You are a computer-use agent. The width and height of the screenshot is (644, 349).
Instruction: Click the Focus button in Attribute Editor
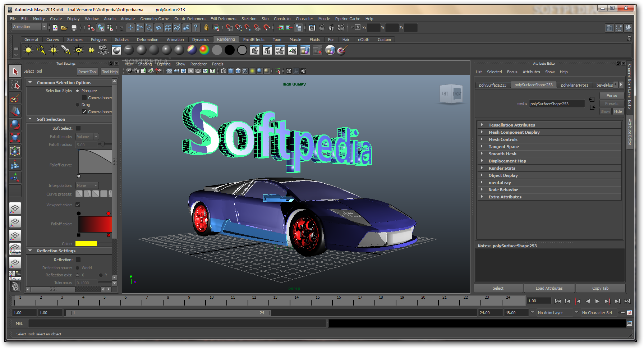[612, 96]
